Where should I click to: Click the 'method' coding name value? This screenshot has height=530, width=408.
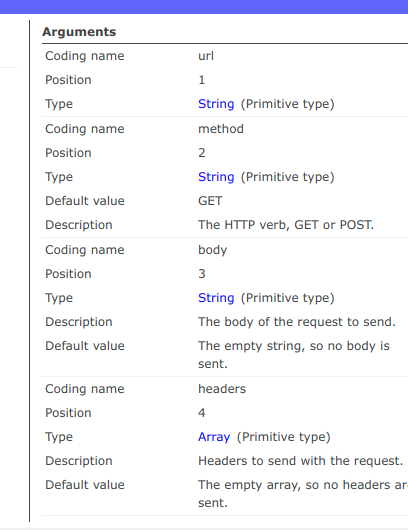(221, 129)
